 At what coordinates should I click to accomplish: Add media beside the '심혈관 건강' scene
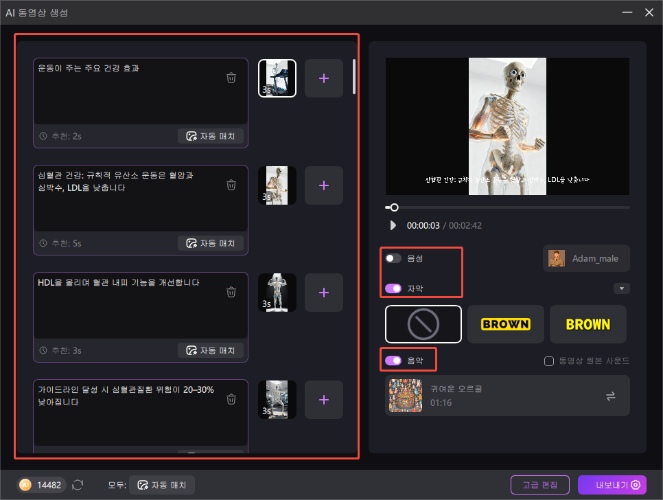tap(324, 185)
